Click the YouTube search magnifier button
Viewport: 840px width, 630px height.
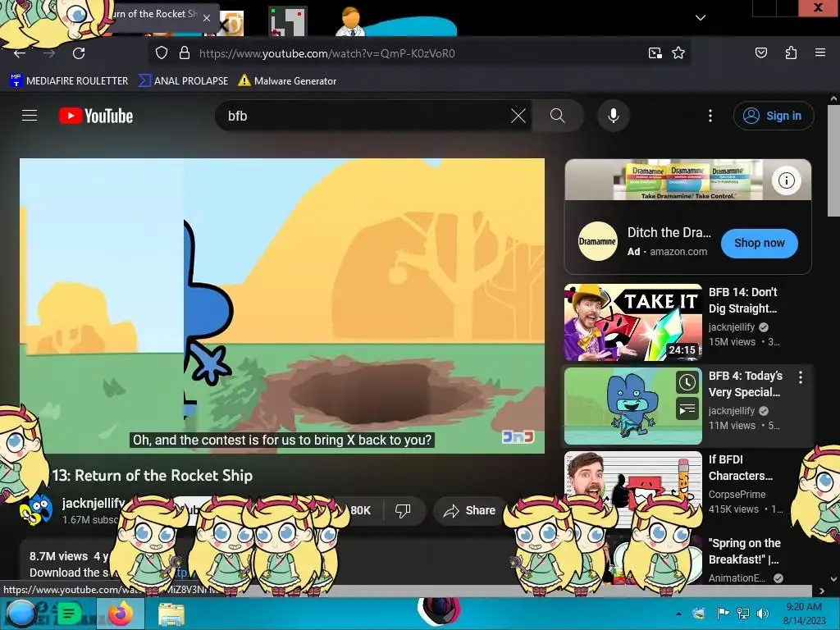[557, 116]
